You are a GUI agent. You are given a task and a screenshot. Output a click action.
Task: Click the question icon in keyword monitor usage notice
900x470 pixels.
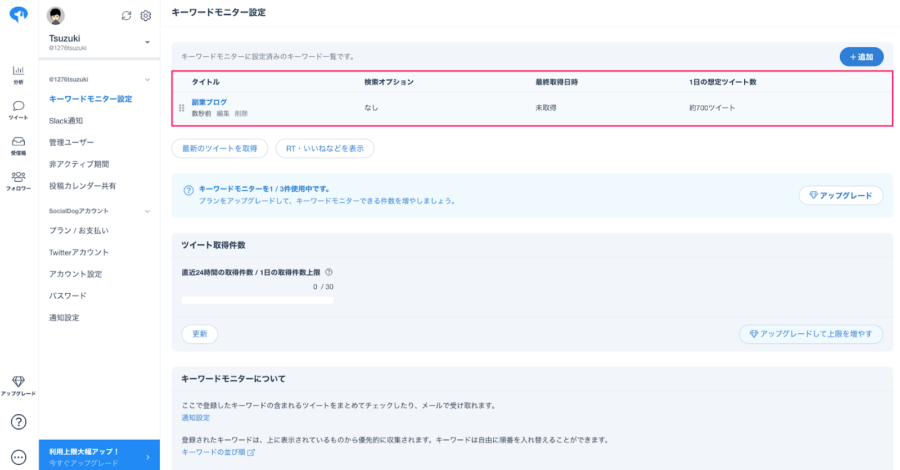point(188,191)
